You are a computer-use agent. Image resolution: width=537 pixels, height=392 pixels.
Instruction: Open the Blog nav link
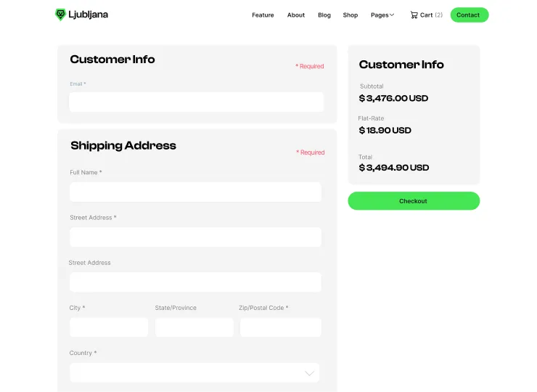[324, 15]
